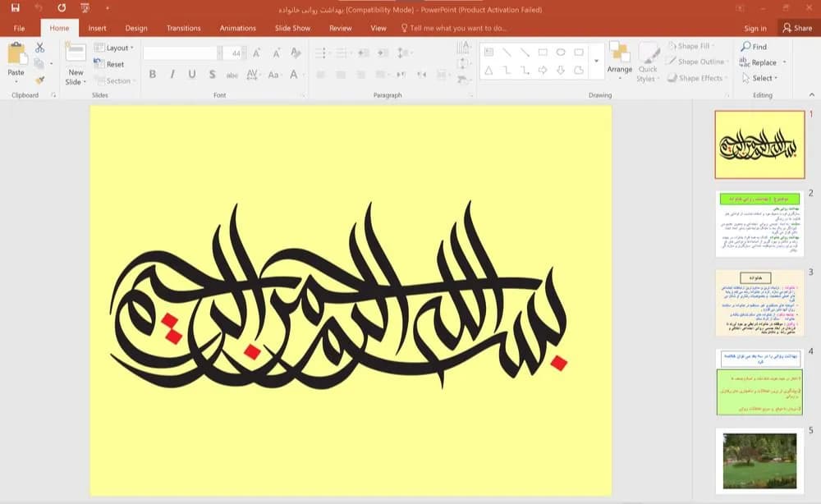Open the Layout dropdown

coord(113,48)
